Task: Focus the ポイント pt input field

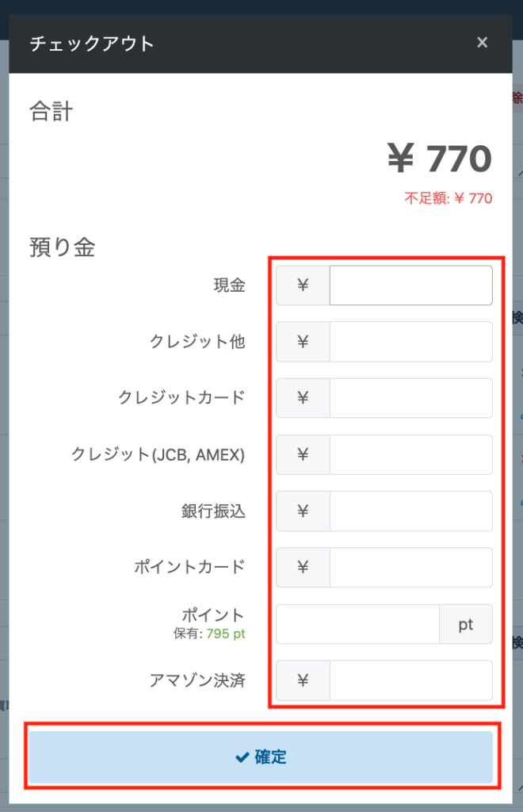Action: [357, 624]
